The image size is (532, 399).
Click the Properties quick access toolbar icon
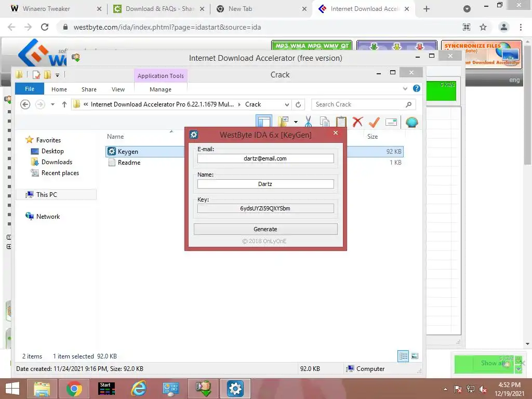36,75
